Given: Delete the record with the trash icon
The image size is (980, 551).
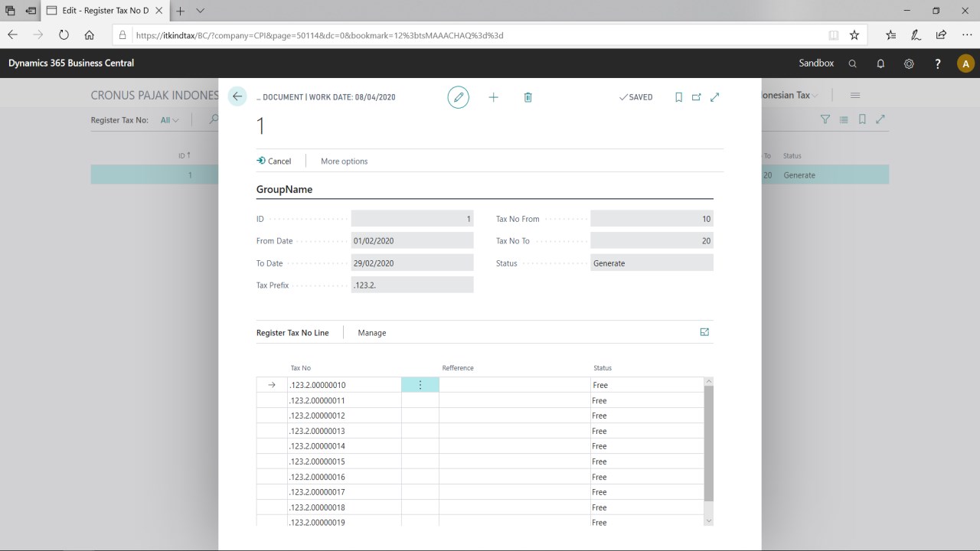Looking at the screenshot, I should click(528, 97).
